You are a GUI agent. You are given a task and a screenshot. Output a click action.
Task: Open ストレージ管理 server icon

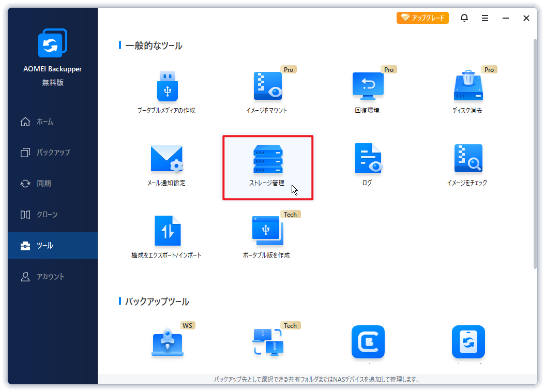coord(268,159)
